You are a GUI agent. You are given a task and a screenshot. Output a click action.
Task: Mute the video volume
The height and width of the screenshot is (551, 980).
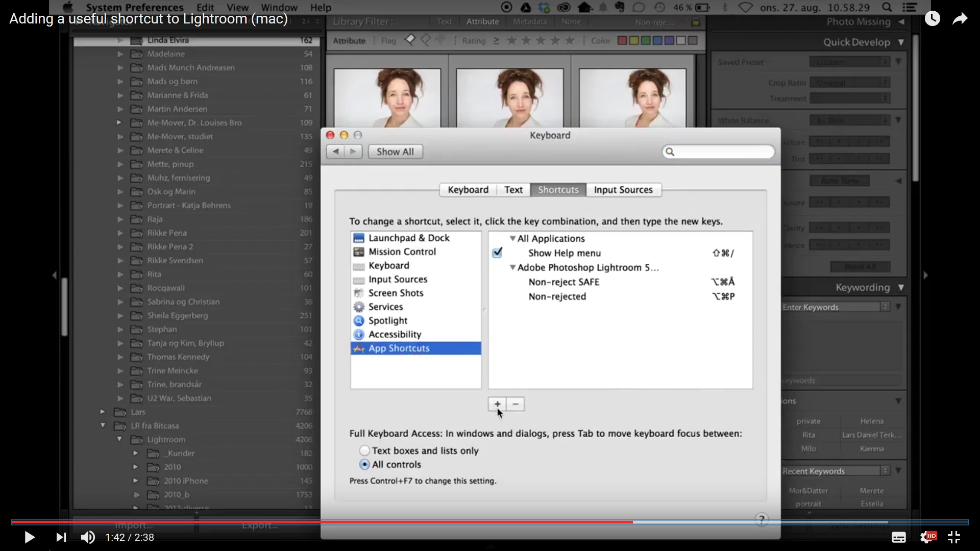(88, 537)
